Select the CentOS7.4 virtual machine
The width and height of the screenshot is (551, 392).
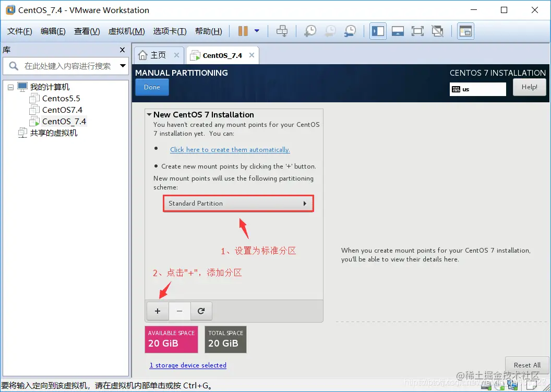coord(62,110)
